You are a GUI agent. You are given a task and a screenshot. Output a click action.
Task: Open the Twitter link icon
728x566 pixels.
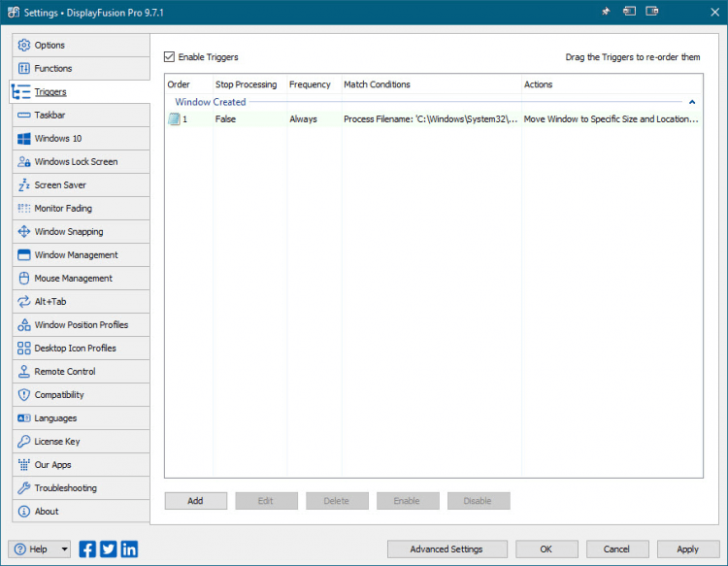tap(108, 549)
